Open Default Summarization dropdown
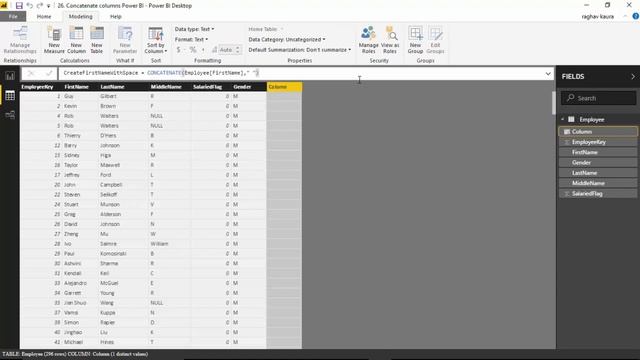Viewport: 640px width, 360px height. click(x=300, y=50)
